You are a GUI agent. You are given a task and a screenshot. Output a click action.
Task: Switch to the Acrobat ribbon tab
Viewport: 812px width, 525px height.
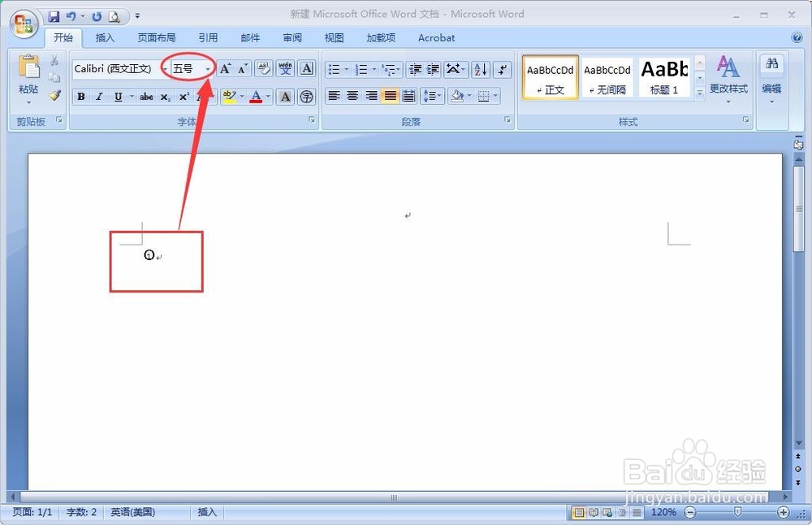tap(436, 37)
